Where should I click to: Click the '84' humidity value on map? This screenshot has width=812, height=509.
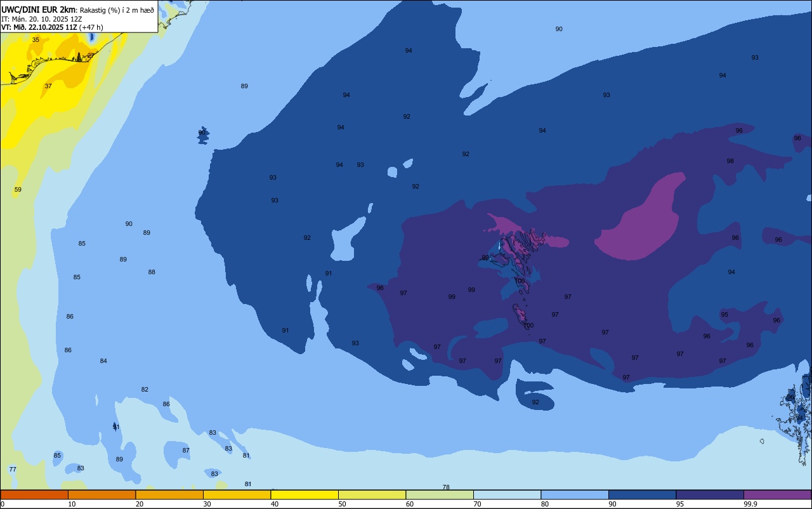coord(103,361)
